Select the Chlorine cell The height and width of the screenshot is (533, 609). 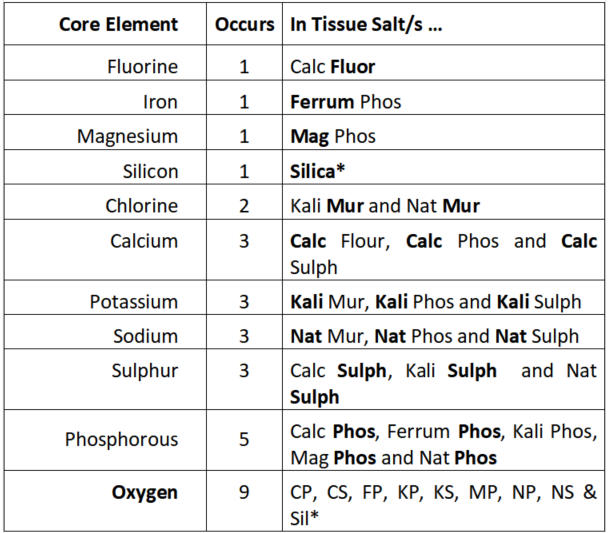point(142,206)
